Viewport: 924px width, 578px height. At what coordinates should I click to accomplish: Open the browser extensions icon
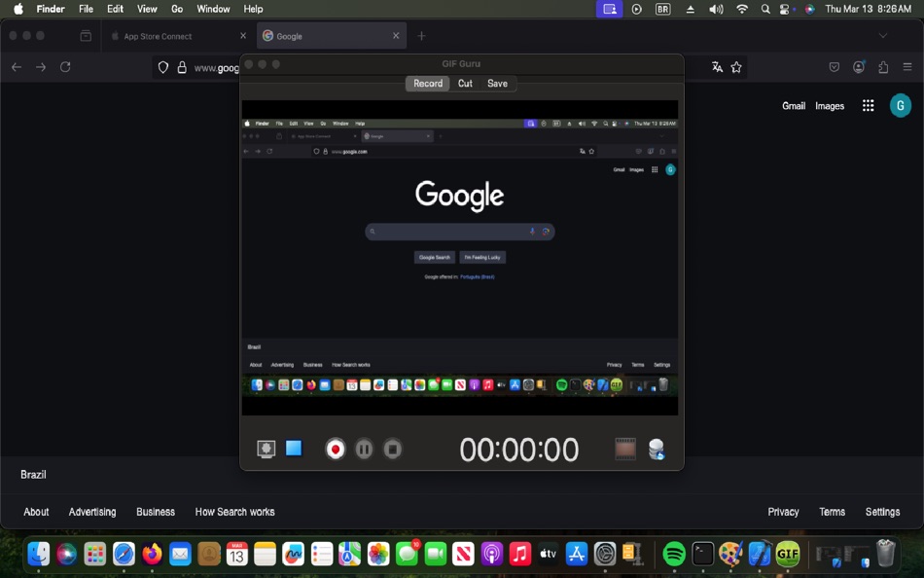point(883,67)
